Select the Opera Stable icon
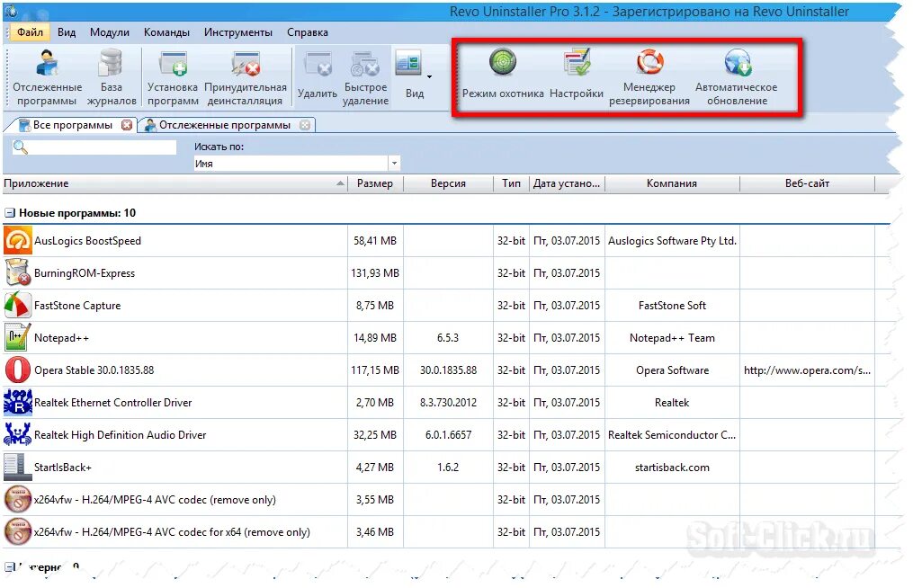This screenshot has height=588, width=913. pyautogui.click(x=17, y=370)
